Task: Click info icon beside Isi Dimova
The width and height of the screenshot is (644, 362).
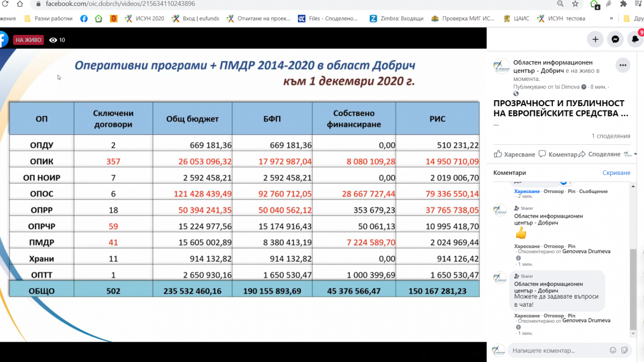Action: pos(583,86)
